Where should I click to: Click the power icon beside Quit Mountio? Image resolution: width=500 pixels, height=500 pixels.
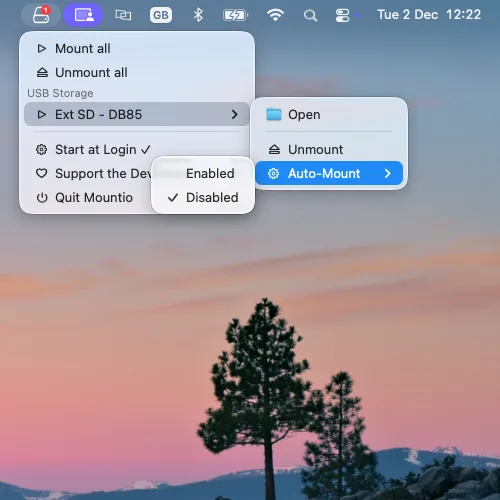[42, 198]
